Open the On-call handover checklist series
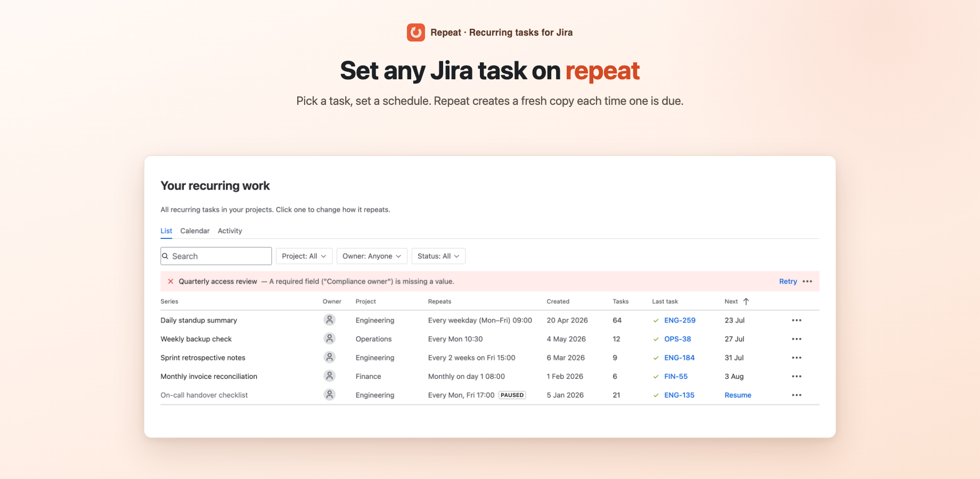 pos(204,395)
